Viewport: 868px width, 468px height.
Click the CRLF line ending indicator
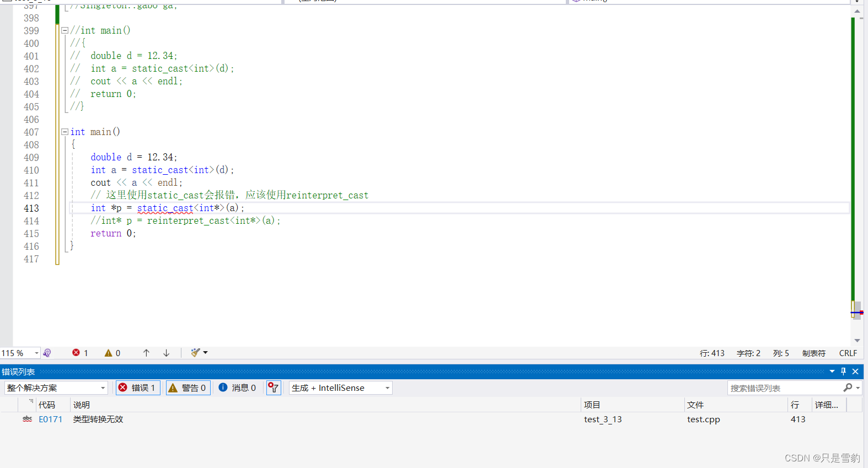pyautogui.click(x=848, y=353)
